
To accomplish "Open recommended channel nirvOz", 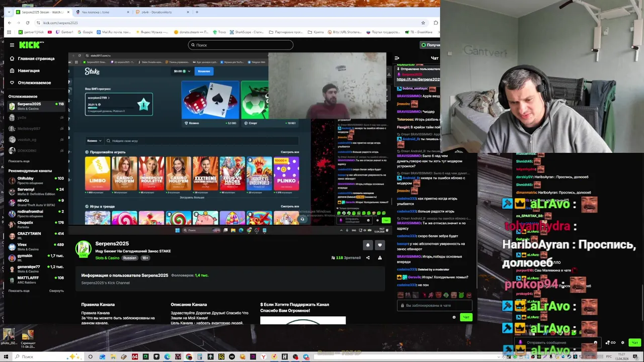I will click(x=36, y=203).
